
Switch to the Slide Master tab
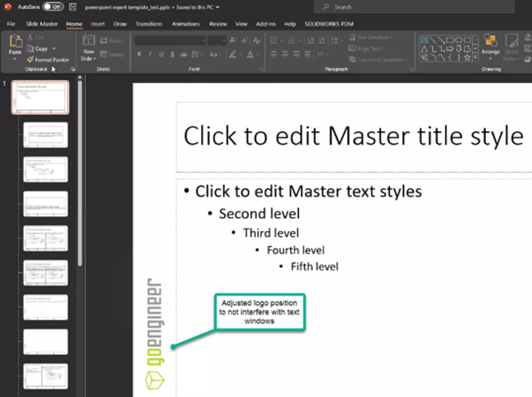(42, 24)
